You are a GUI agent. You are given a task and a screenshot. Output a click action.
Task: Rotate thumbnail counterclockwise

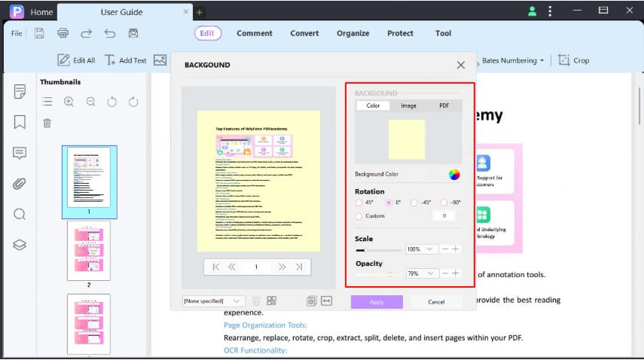click(x=111, y=102)
